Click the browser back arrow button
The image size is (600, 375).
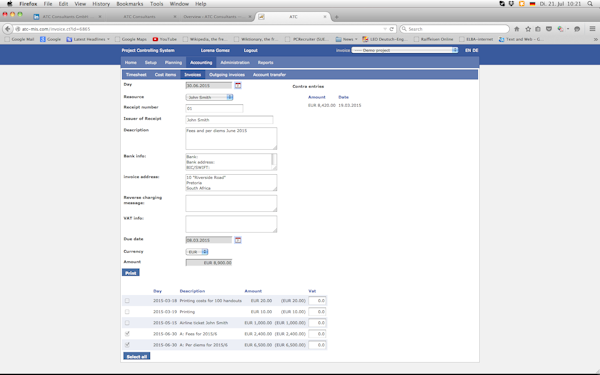pos(8,29)
